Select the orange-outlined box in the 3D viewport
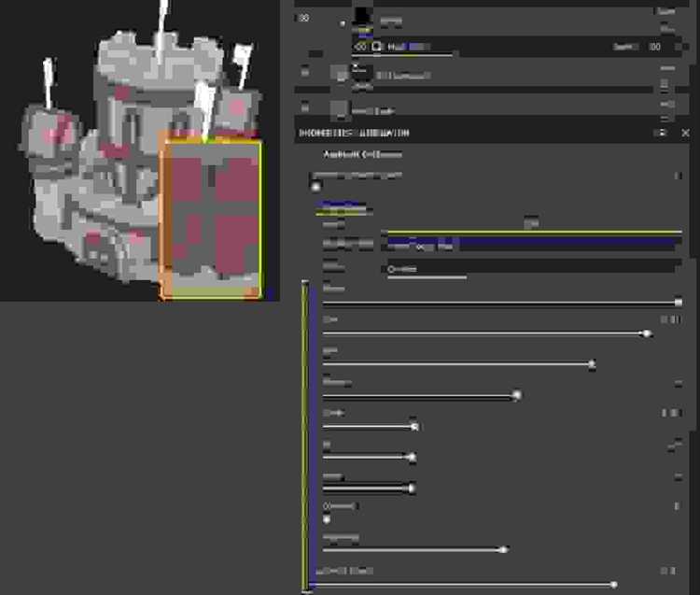 211,219
